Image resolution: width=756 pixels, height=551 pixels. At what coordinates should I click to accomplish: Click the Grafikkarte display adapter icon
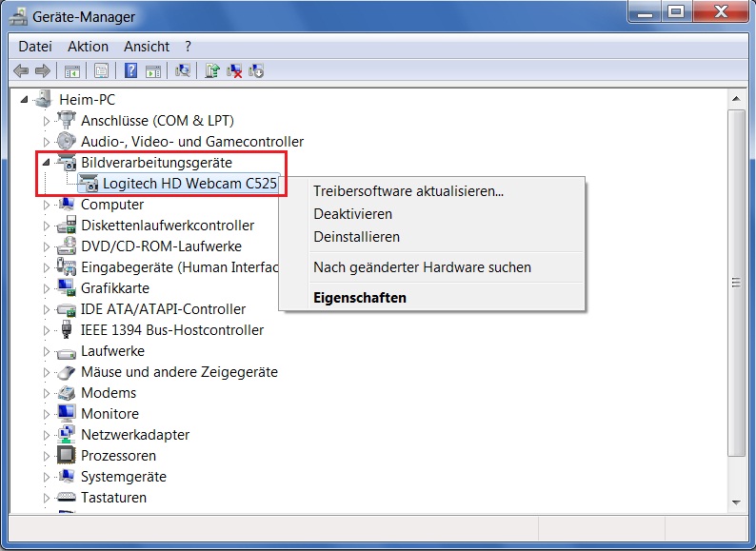(x=67, y=287)
